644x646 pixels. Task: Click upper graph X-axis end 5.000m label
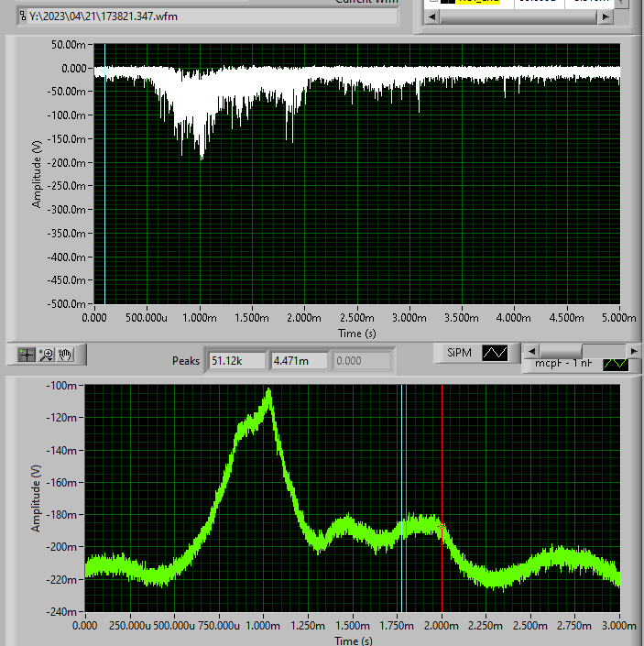pos(619,318)
